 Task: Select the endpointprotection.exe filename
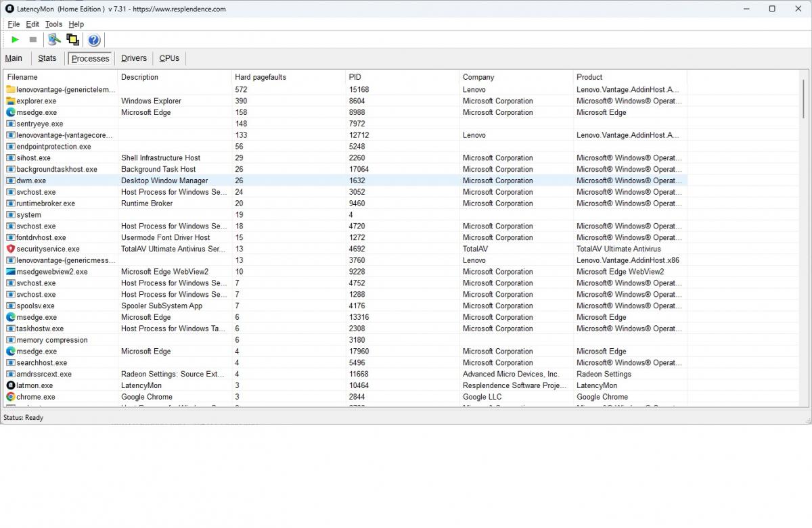click(x=53, y=146)
